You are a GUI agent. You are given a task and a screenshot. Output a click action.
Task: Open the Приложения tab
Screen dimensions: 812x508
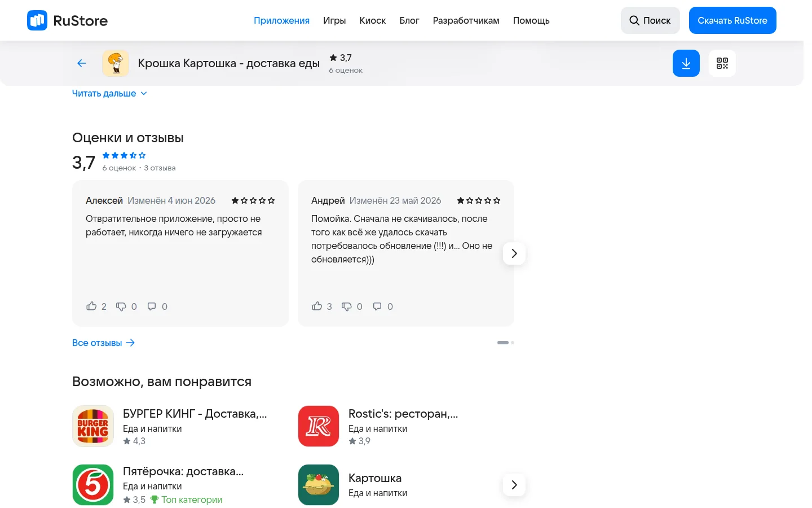click(281, 20)
